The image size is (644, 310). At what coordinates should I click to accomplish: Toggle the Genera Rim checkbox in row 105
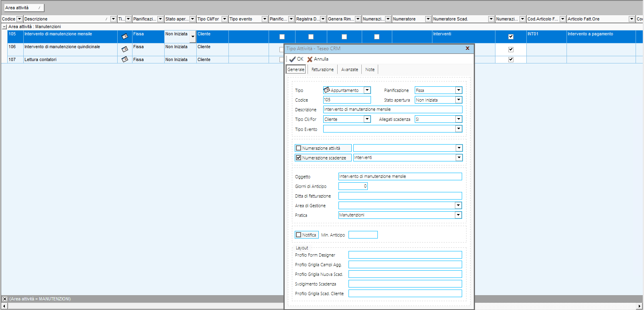[x=344, y=37]
